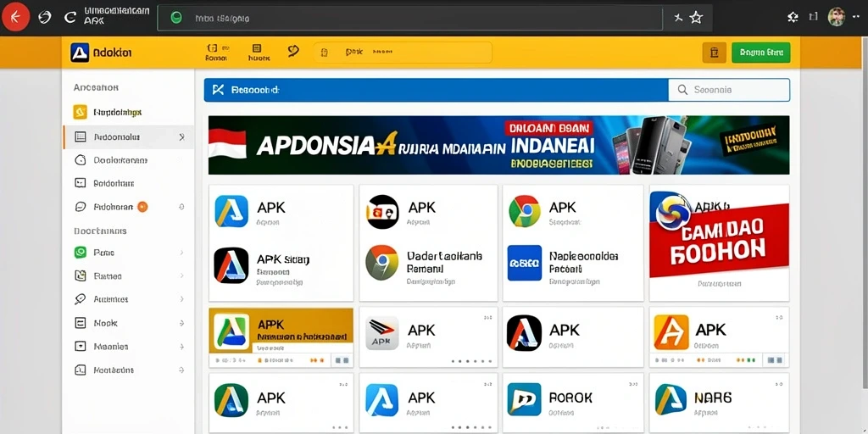The height and width of the screenshot is (434, 868).
Task: Open the black triangle icon APK Sidan app
Action: point(231,265)
